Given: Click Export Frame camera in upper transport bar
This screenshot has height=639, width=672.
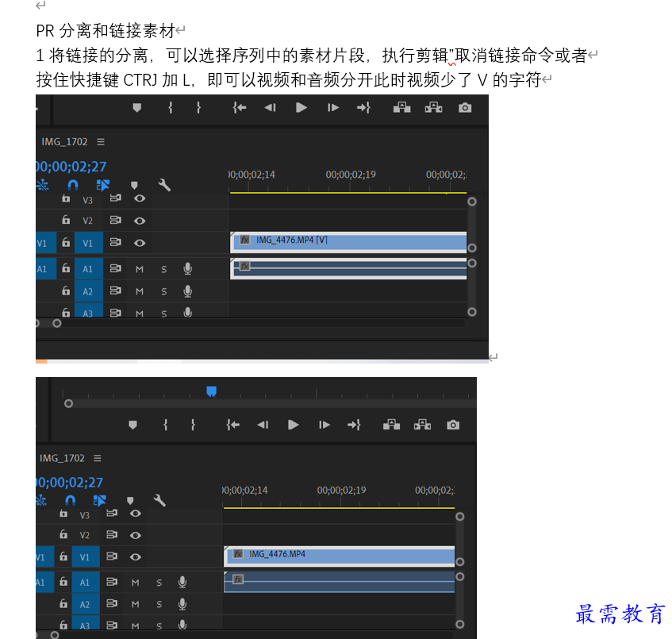Looking at the screenshot, I should coord(465,108).
